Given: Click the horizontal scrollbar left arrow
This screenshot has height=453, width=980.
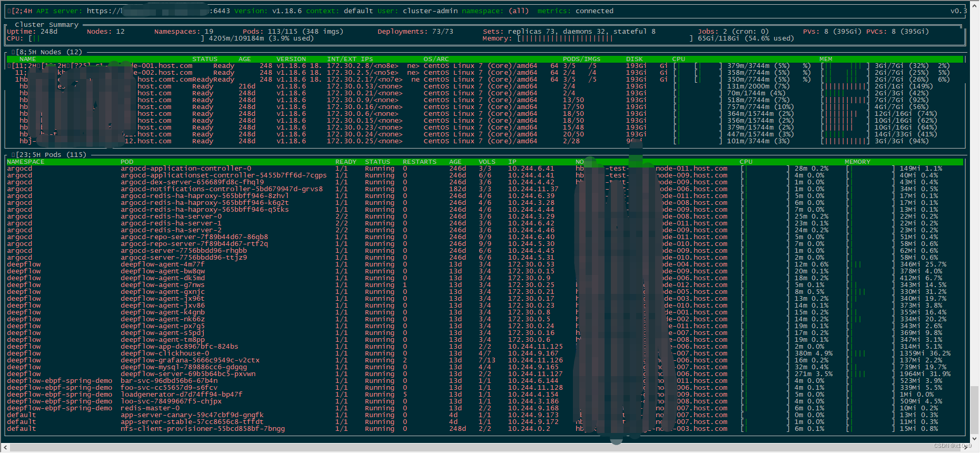Looking at the screenshot, I should 4,448.
